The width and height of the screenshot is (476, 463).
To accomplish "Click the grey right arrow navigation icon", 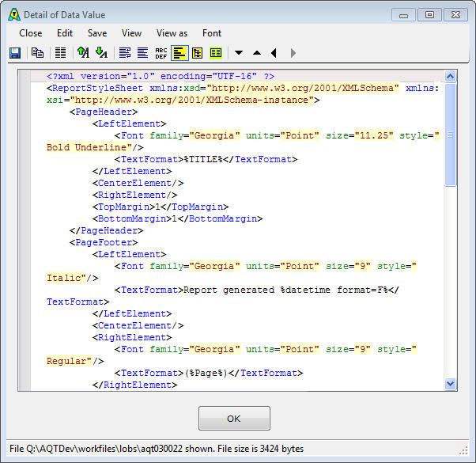I will coord(293,53).
